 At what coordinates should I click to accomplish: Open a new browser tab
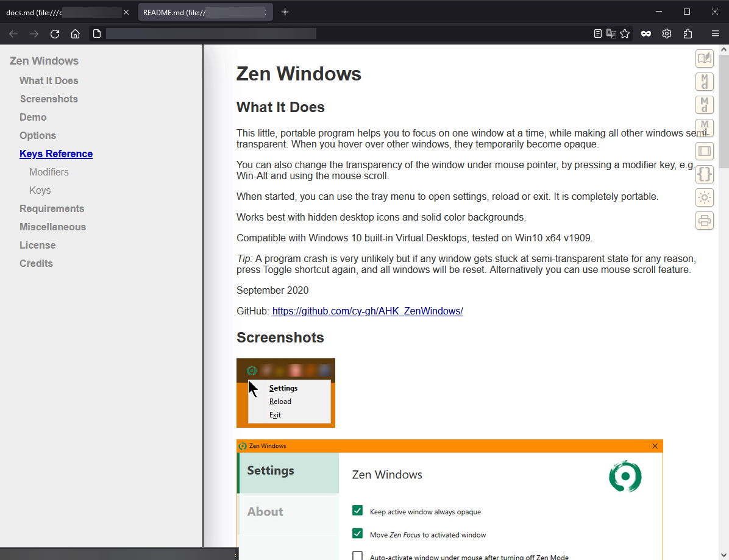(x=285, y=12)
